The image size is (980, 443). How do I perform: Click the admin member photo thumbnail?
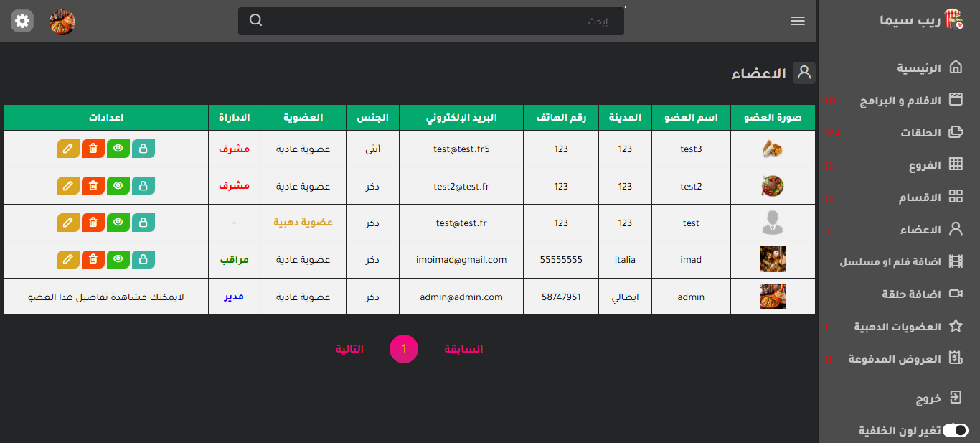point(772,297)
